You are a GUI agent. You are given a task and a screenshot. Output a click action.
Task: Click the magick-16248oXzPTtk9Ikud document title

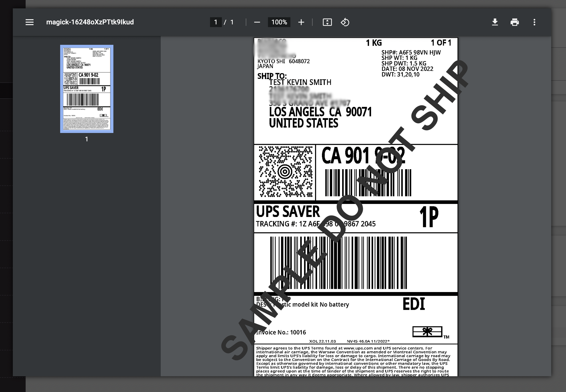tap(90, 22)
